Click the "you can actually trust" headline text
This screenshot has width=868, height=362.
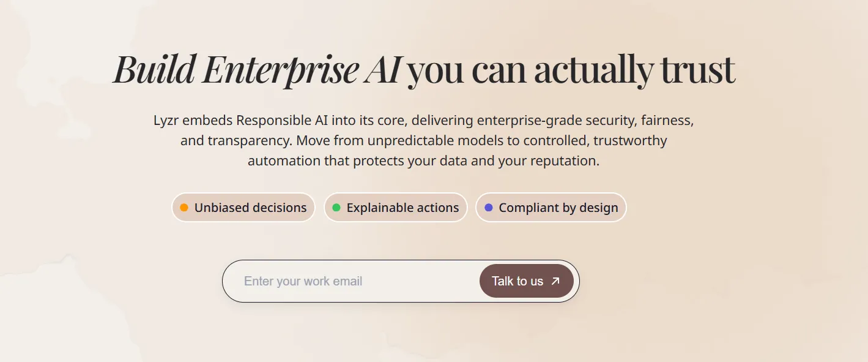[571, 69]
